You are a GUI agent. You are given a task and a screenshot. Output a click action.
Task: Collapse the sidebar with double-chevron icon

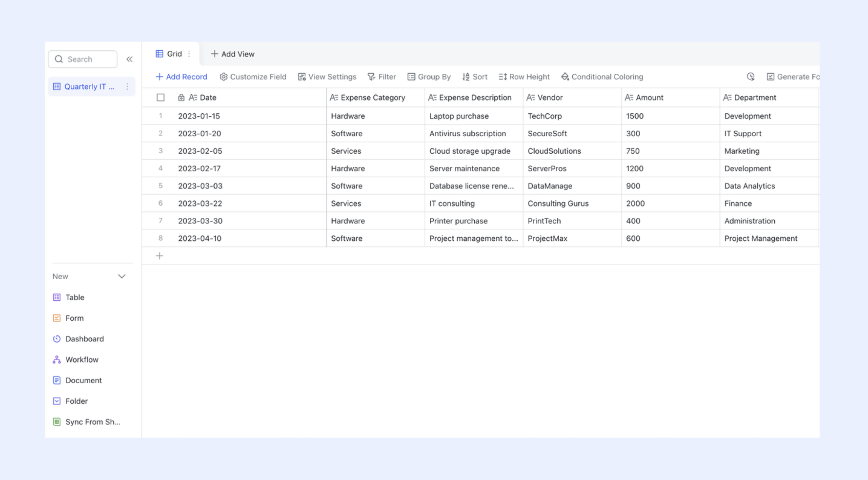pyautogui.click(x=129, y=59)
